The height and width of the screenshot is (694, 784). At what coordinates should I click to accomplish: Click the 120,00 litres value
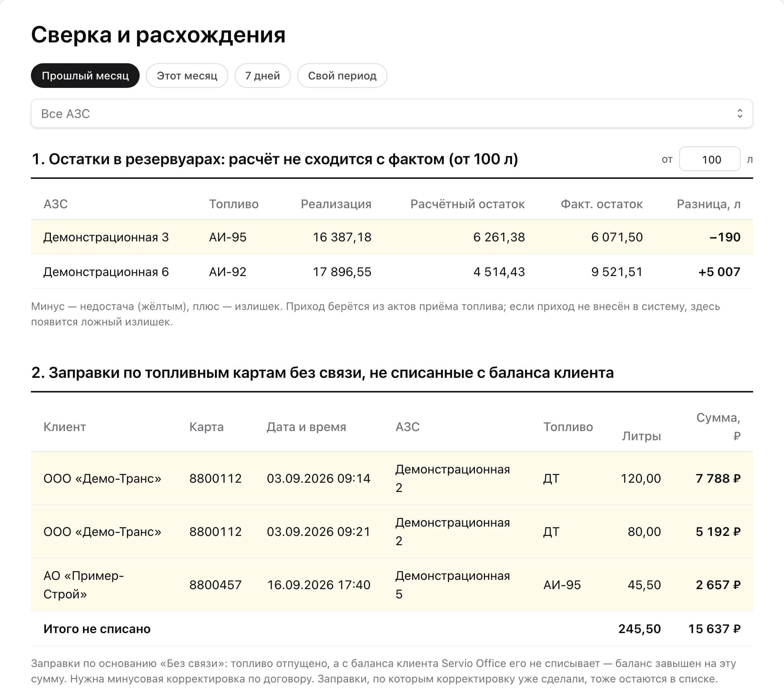point(640,478)
